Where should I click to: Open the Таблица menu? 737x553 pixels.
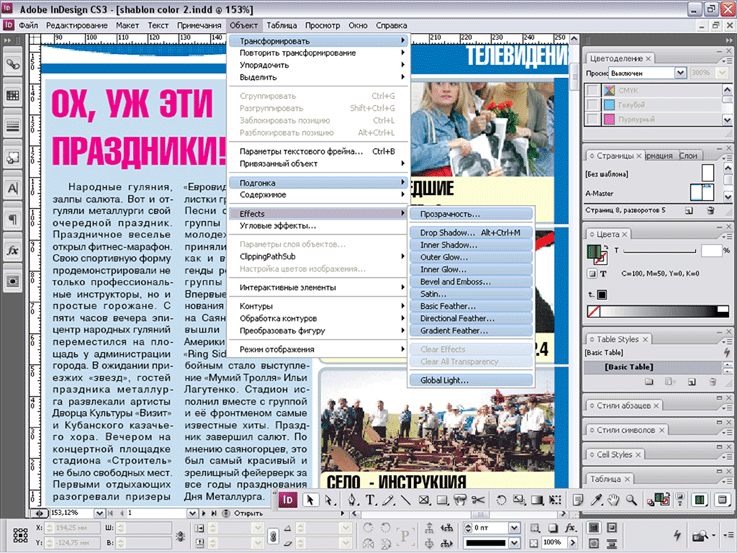(282, 25)
